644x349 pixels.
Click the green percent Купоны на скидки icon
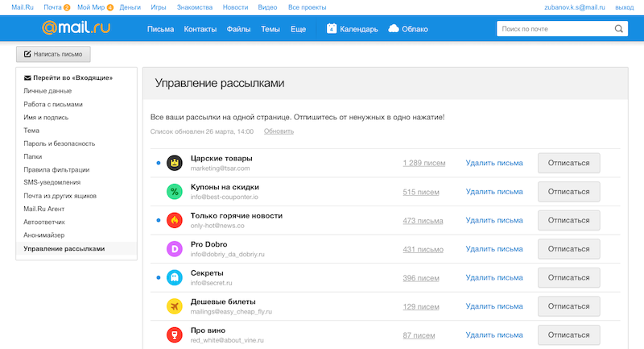(175, 192)
